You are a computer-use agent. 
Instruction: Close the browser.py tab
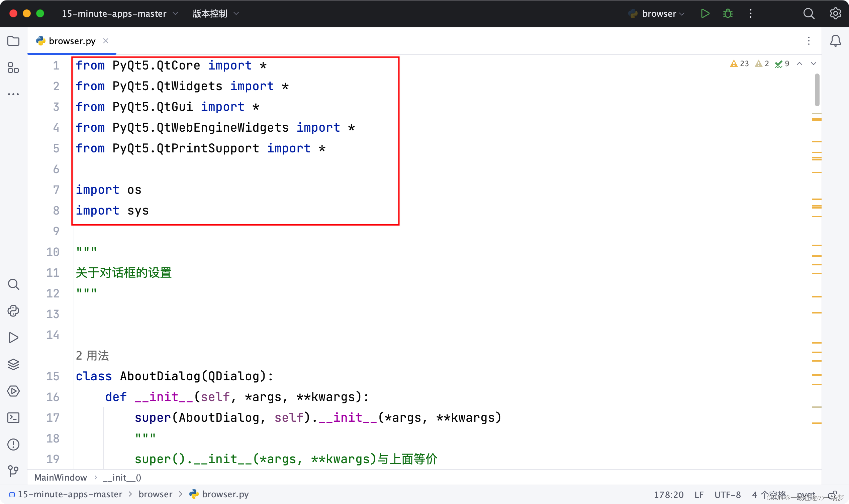[106, 41]
